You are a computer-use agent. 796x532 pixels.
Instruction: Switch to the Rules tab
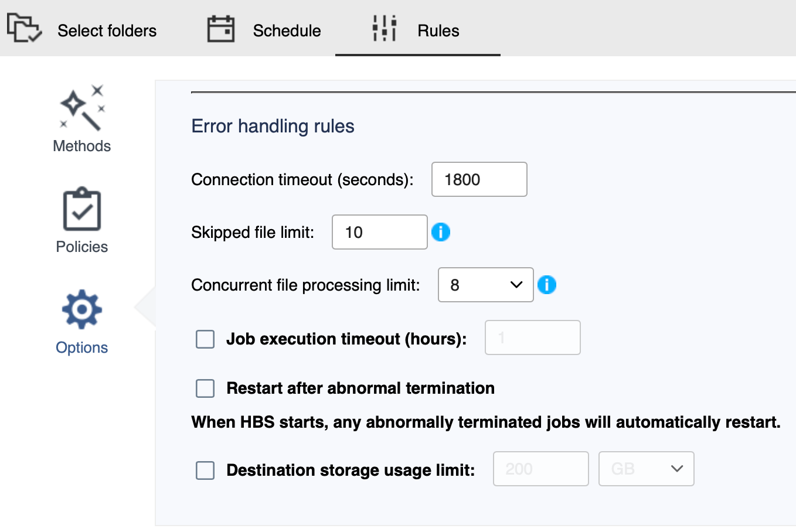point(418,29)
